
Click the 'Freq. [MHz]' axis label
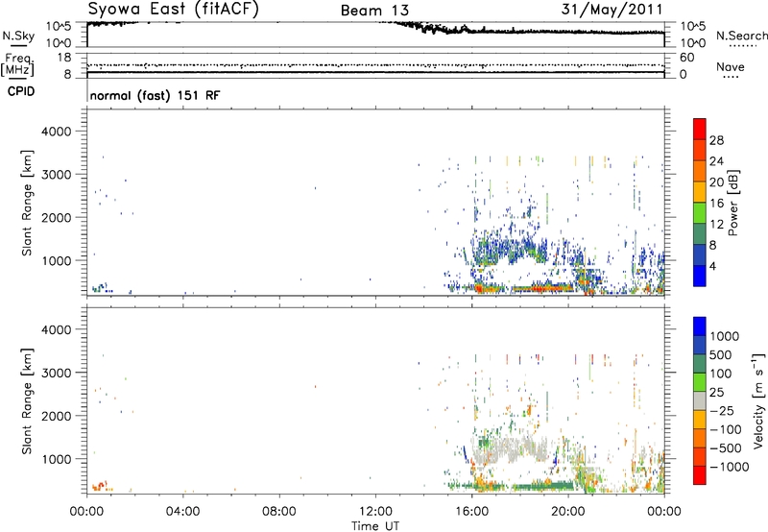(17, 64)
